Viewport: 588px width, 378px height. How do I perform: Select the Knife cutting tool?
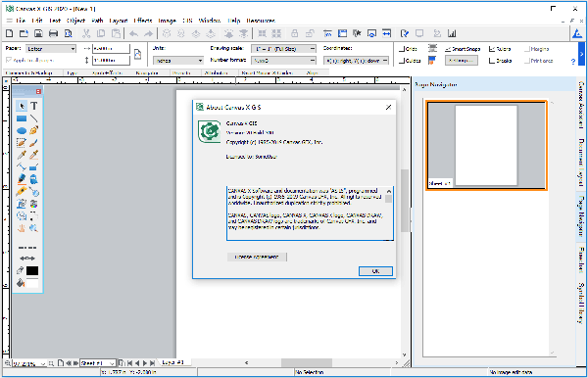[22, 191]
